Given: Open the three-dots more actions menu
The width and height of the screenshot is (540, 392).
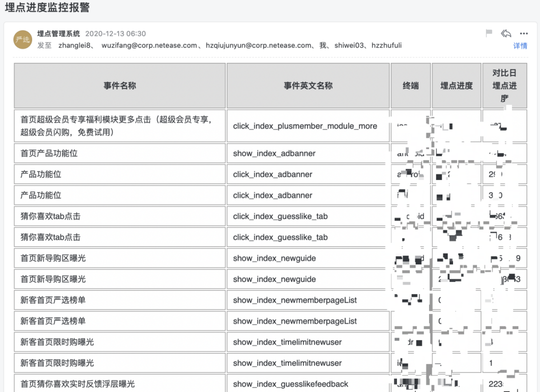Looking at the screenshot, I should pyautogui.click(x=524, y=33).
